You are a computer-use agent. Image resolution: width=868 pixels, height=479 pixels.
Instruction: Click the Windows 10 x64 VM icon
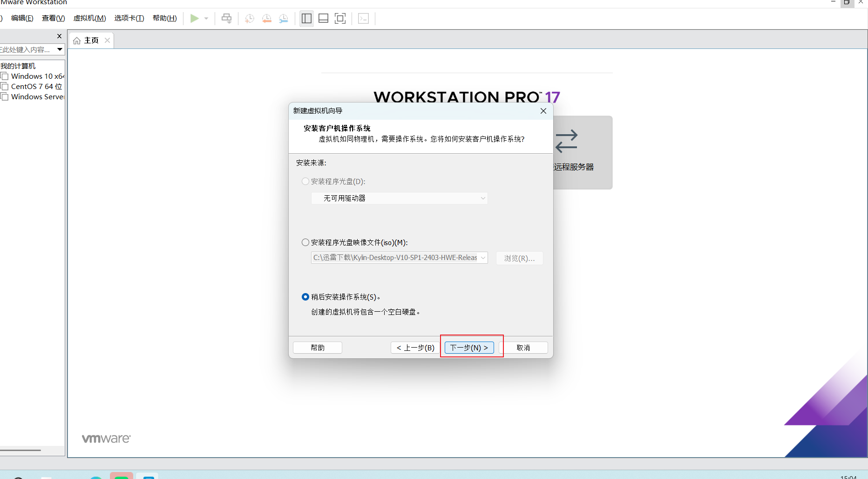[x=5, y=76]
